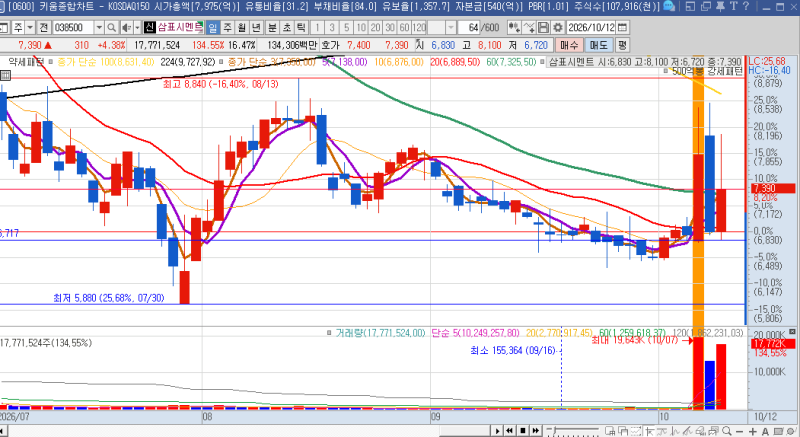Image resolution: width=800 pixels, height=437 pixels.
Task: Click the 최대 19,643K volume label
Action: [x=634, y=340]
